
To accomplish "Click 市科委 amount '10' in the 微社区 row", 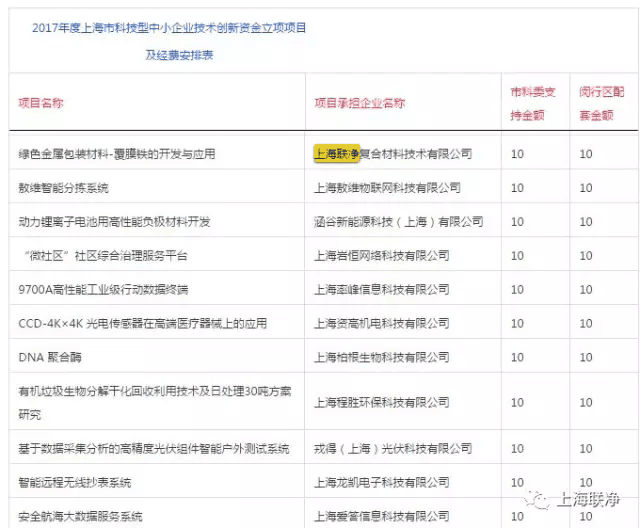I will 517,255.
